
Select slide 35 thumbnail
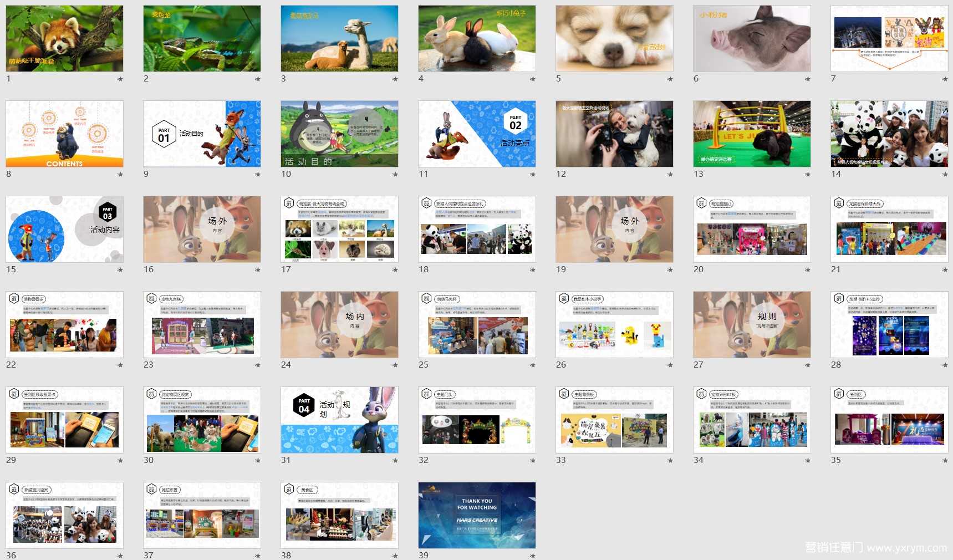889,420
